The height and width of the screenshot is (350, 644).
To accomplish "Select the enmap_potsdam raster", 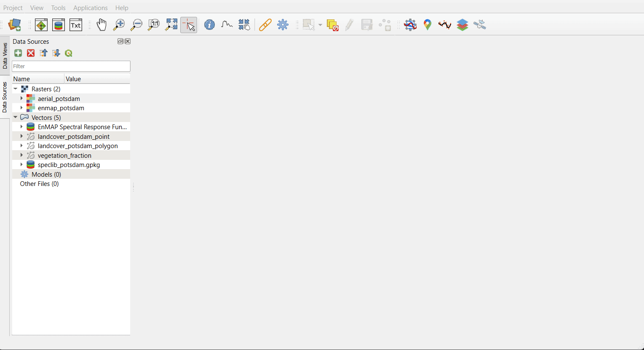I will click(x=61, y=108).
